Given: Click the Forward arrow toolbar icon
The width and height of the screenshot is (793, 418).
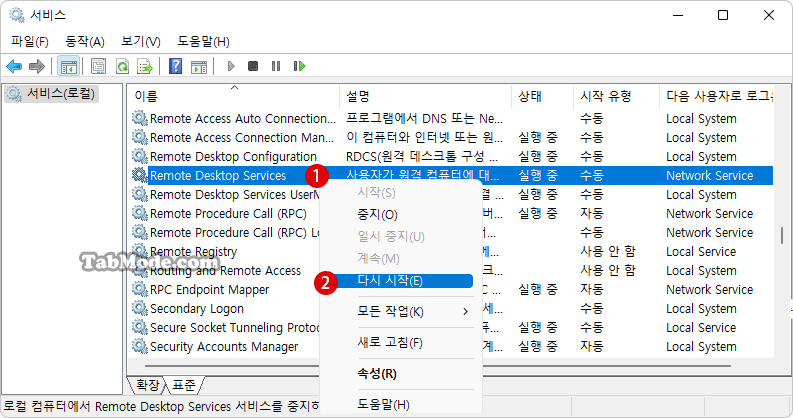Looking at the screenshot, I should 37,66.
